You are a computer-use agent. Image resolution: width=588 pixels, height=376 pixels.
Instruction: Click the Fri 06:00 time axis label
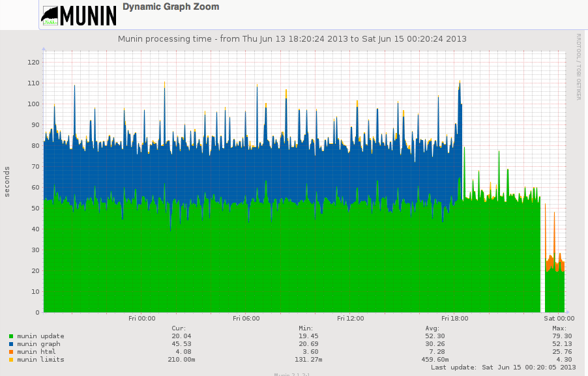[x=246, y=319]
